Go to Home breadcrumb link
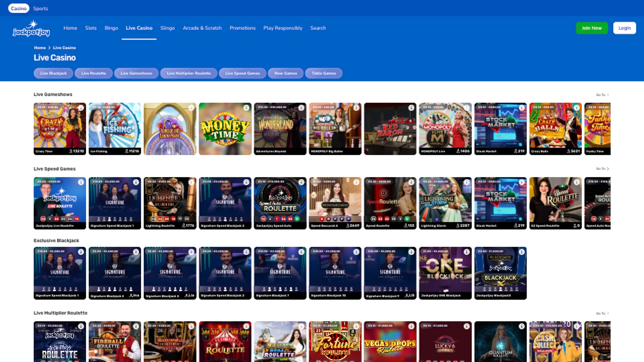The image size is (644, 362). click(40, 48)
